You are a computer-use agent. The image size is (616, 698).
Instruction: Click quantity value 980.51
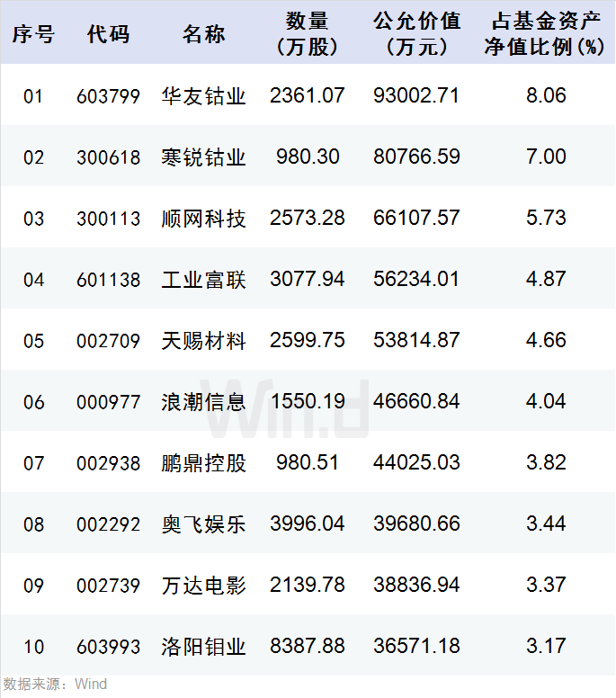[308, 462]
